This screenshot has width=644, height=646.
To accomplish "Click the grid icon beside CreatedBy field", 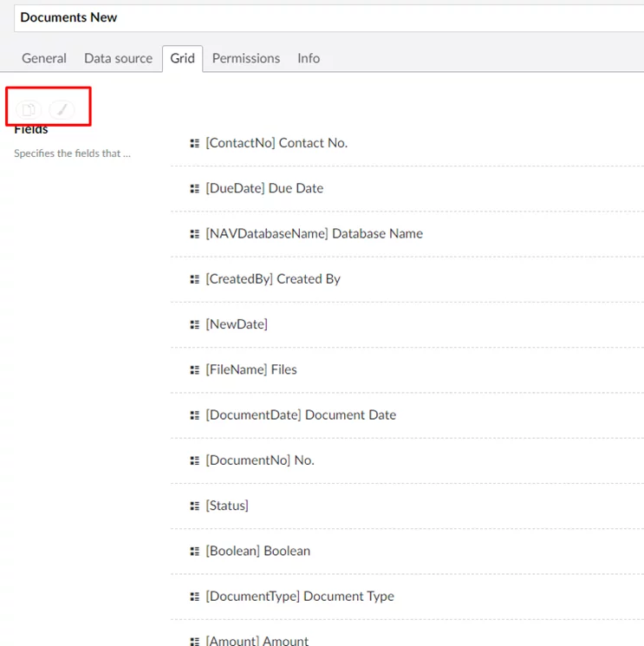I will (x=195, y=279).
